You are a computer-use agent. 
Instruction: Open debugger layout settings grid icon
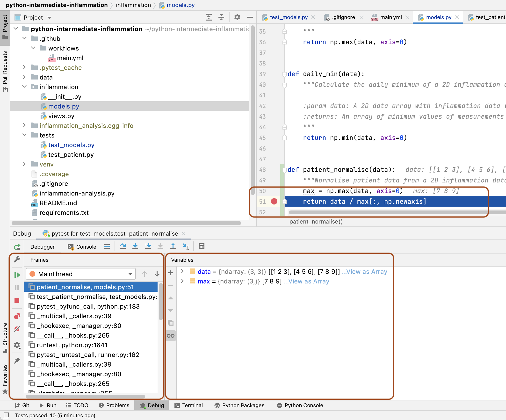tap(201, 246)
